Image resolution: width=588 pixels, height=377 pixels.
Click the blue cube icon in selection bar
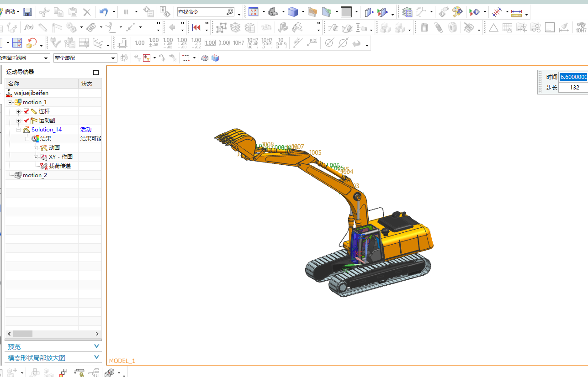click(215, 58)
